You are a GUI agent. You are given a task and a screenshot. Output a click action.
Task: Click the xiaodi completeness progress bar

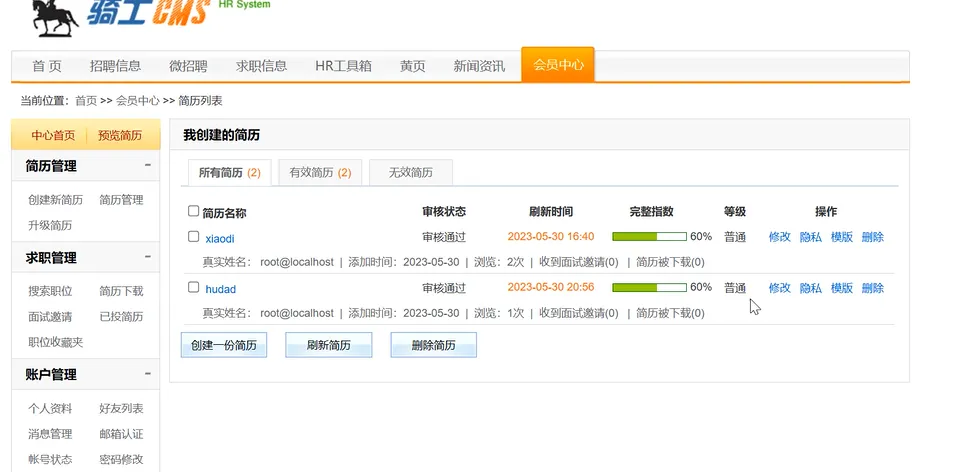coord(648,237)
